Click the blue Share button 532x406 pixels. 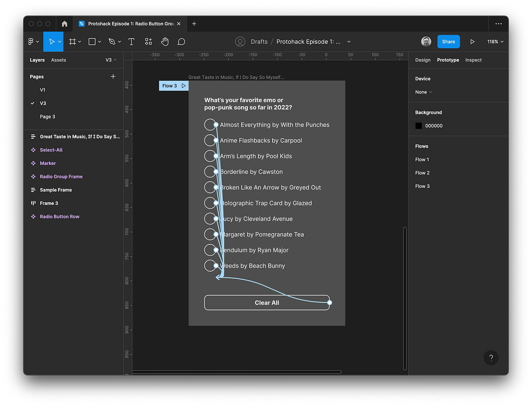pyautogui.click(x=448, y=41)
